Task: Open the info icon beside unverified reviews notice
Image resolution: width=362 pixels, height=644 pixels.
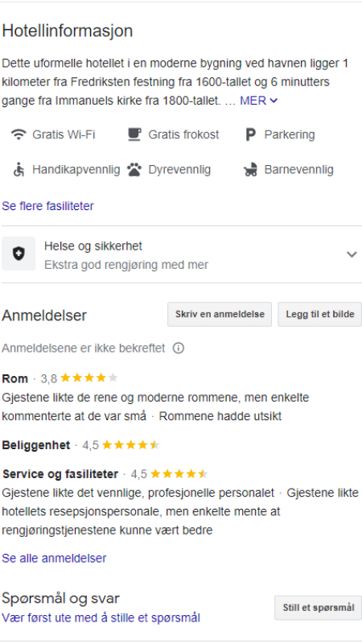Action: click(178, 349)
